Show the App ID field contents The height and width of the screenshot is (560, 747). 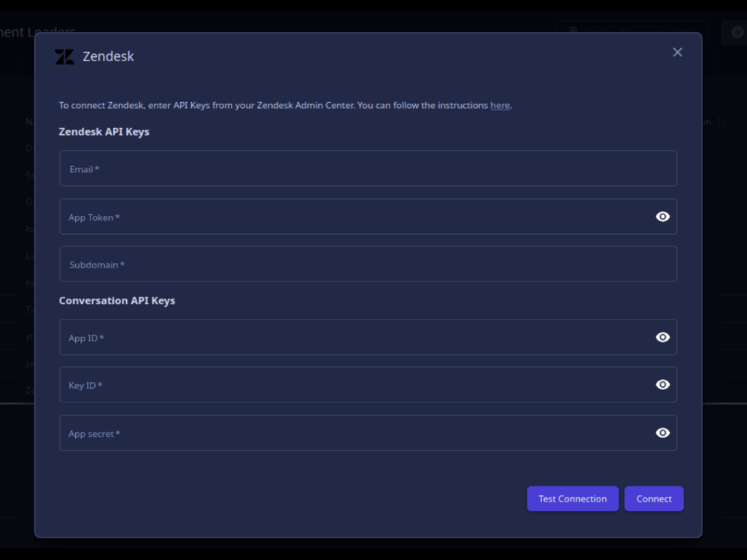click(662, 337)
